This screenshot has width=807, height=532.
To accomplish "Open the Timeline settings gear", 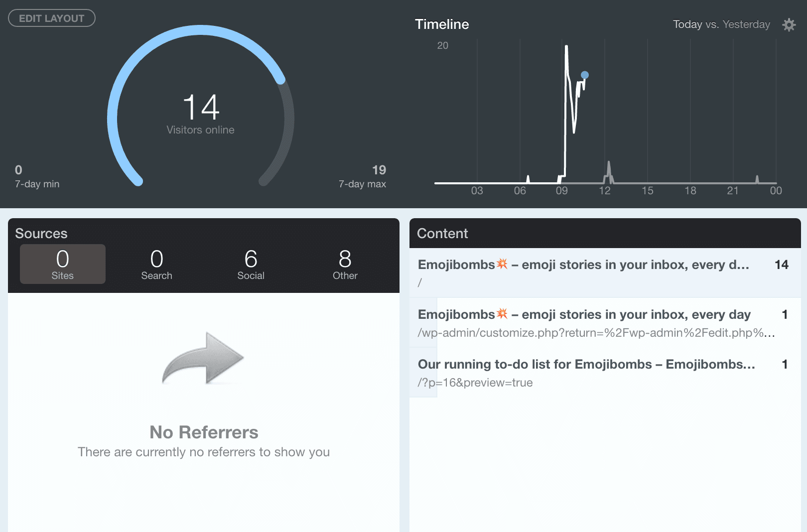I will [x=789, y=25].
